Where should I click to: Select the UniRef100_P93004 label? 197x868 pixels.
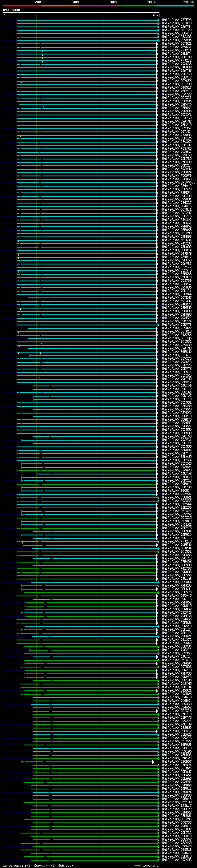tap(177, 467)
